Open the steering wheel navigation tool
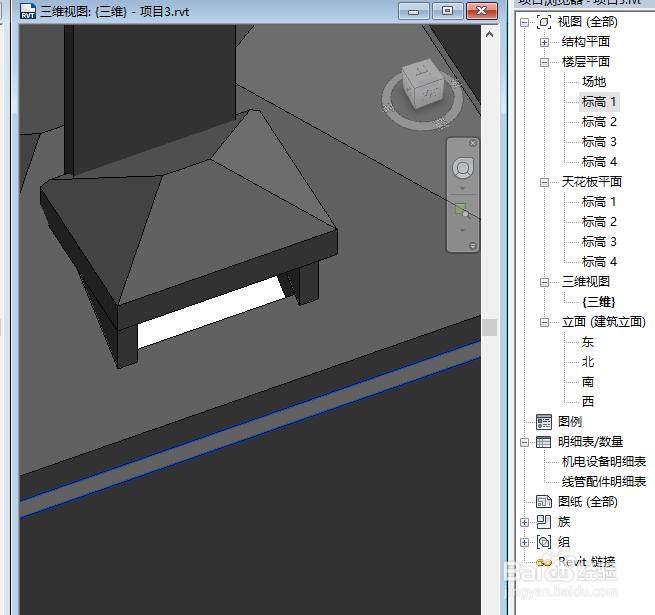This screenshot has width=655, height=615. coord(463,168)
